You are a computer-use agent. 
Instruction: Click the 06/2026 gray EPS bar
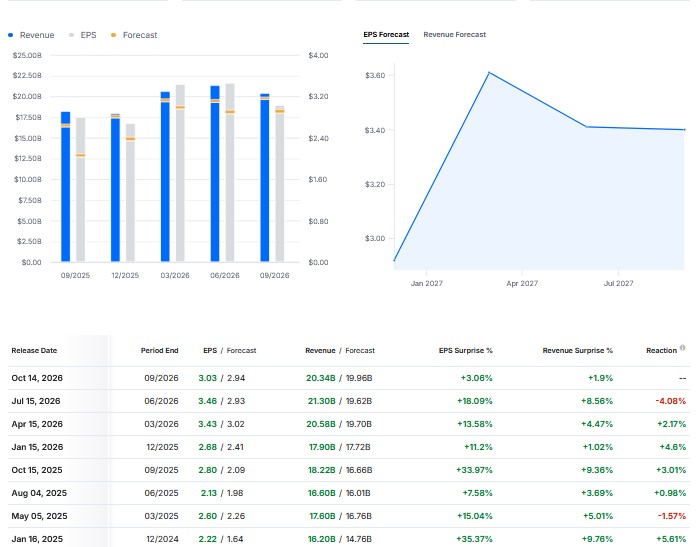point(230,173)
